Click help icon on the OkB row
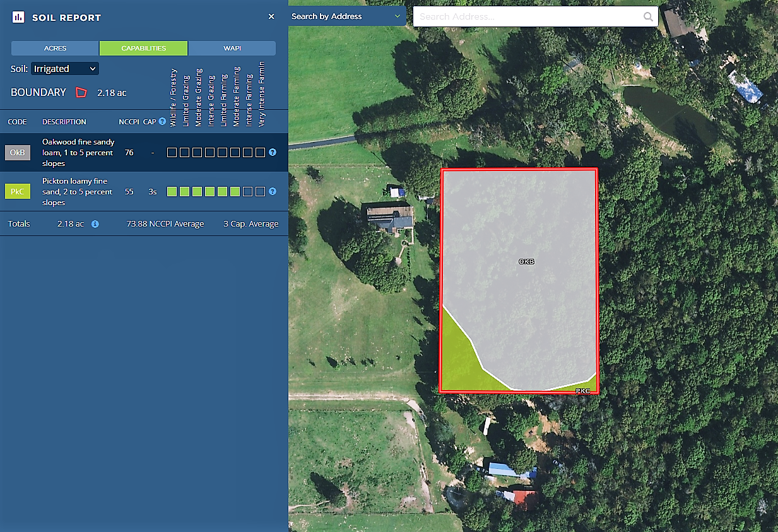 pyautogui.click(x=273, y=152)
